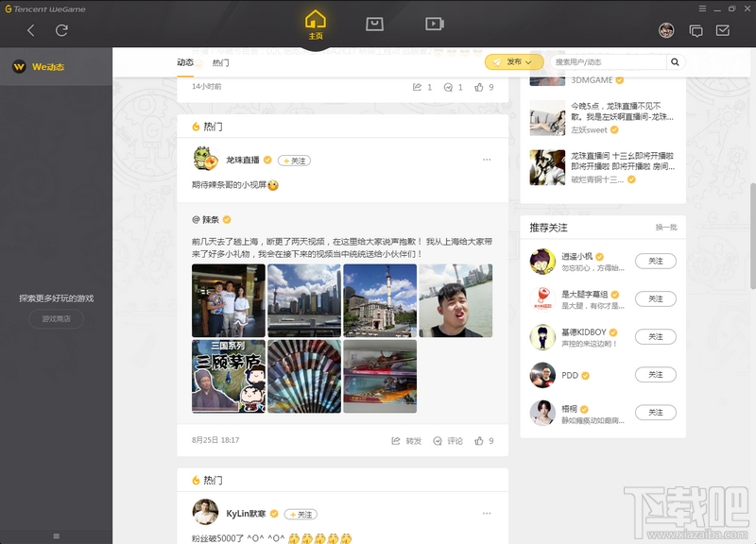
Task: Switch to the 动态 tab
Action: pyautogui.click(x=185, y=62)
